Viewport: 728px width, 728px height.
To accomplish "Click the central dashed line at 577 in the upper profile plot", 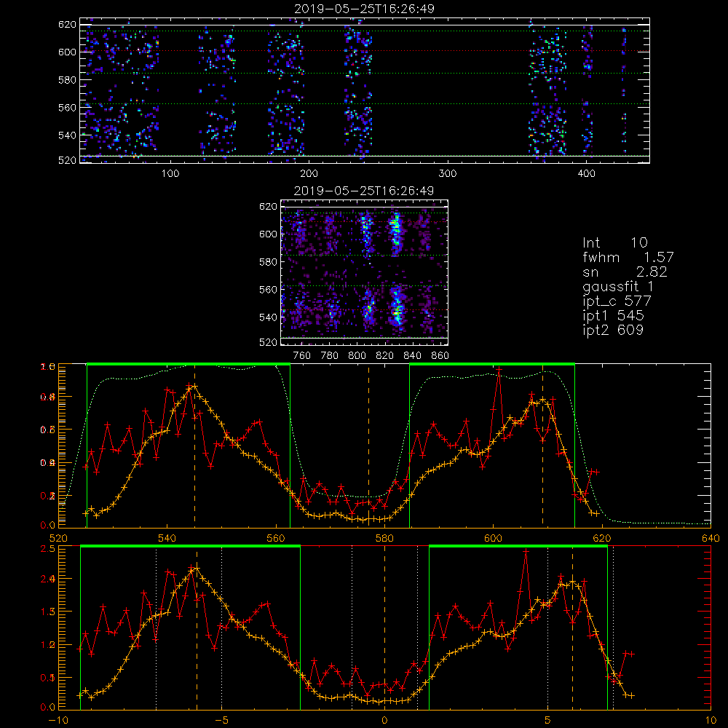I will (x=368, y=446).
